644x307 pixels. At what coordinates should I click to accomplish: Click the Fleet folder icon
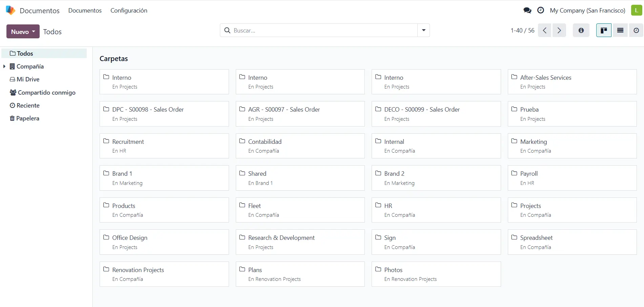[242, 205]
